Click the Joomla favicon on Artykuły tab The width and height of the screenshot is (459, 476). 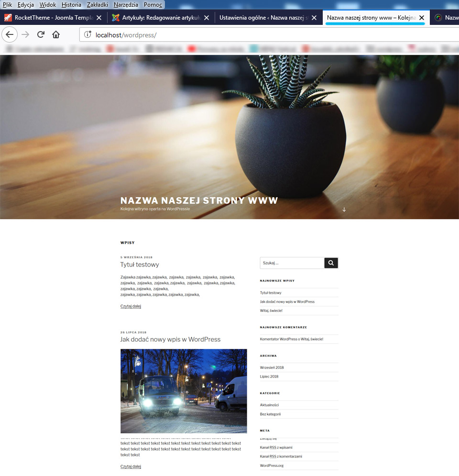pyautogui.click(x=116, y=18)
